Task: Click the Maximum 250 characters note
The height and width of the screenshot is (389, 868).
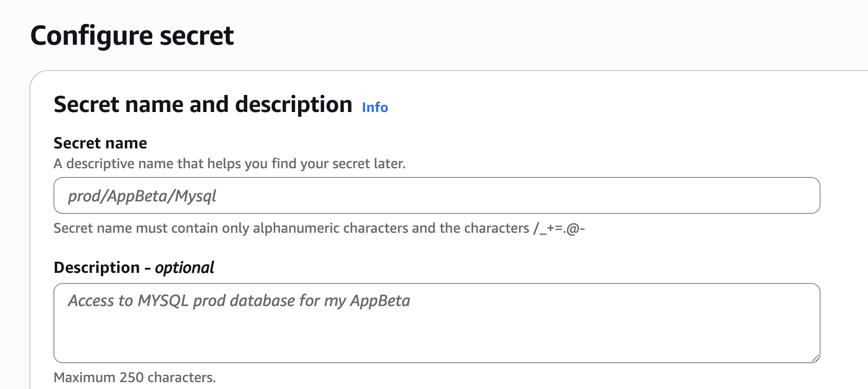Action: click(135, 377)
